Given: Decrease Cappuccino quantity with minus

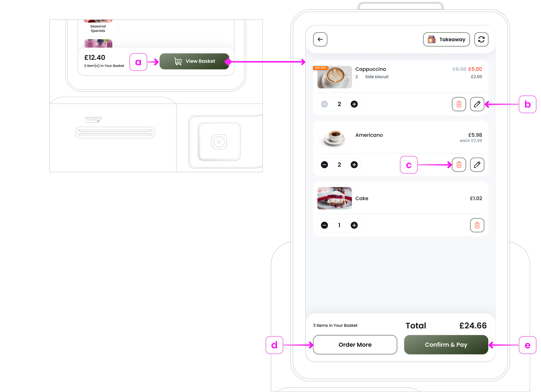Looking at the screenshot, I should pyautogui.click(x=324, y=104).
